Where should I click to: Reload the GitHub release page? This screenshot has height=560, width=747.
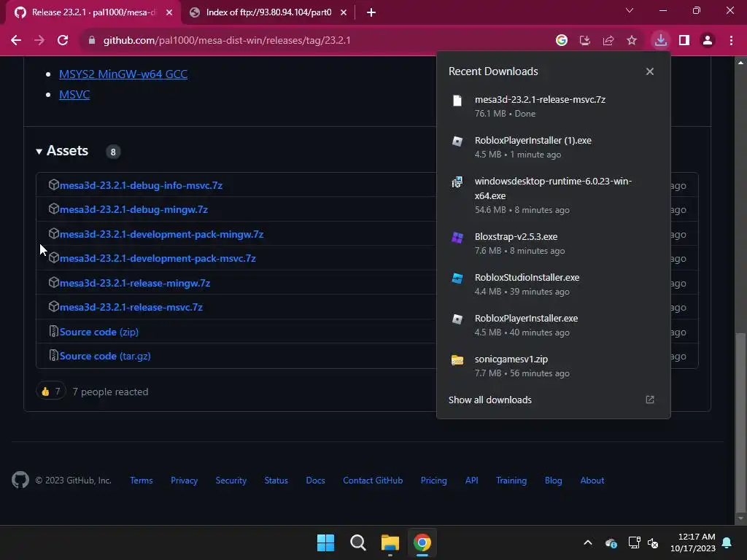[x=63, y=41]
